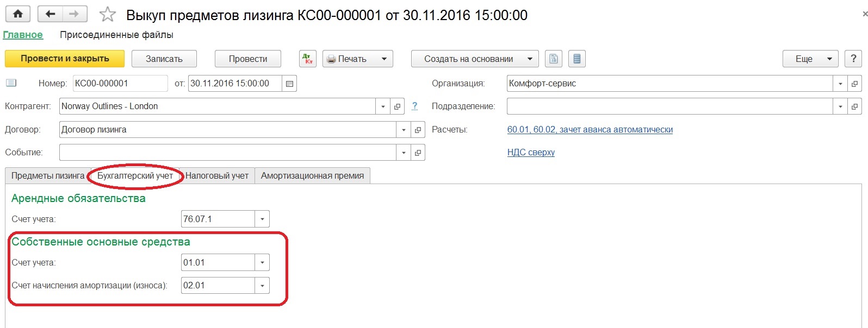Expand the 02.01 depreciation account dropdown
This screenshot has width=868, height=328.
pyautogui.click(x=262, y=286)
